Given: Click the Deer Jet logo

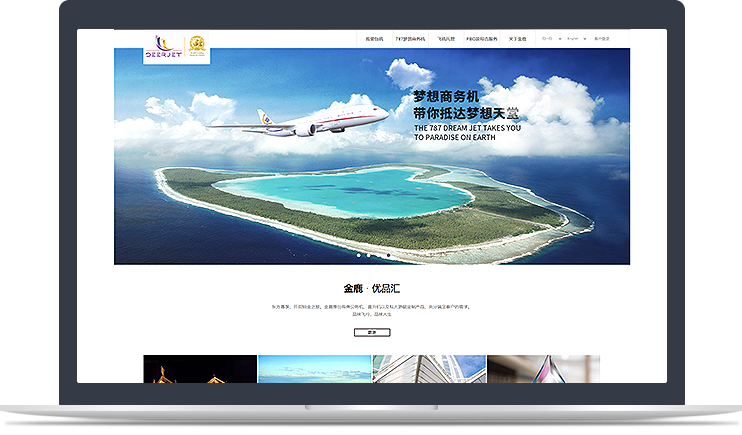Looking at the screenshot, I should (x=163, y=46).
